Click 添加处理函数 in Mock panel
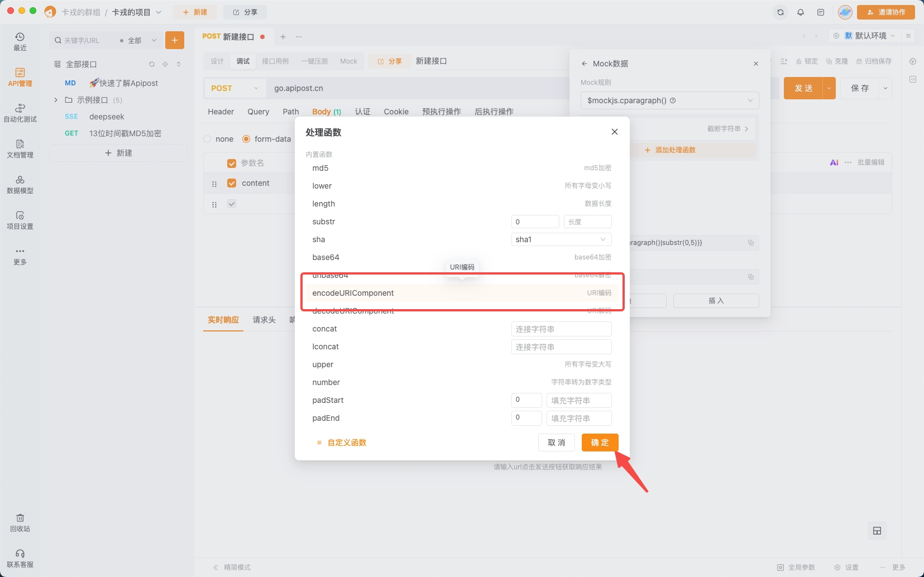This screenshot has width=924, height=577. [670, 150]
